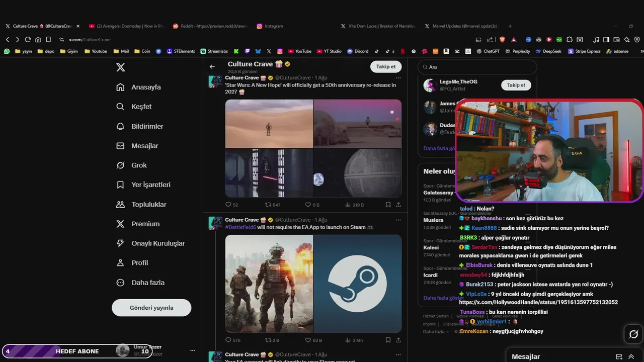Image resolution: width=644 pixels, height=362 pixels.
Task: Open a new browser tab
Action: point(510,26)
